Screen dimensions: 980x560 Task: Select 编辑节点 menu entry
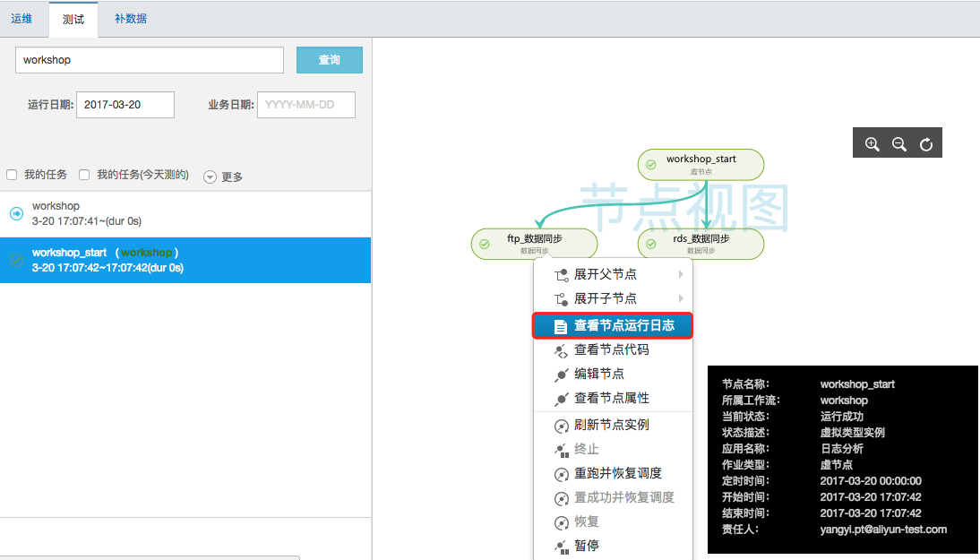tap(613, 374)
